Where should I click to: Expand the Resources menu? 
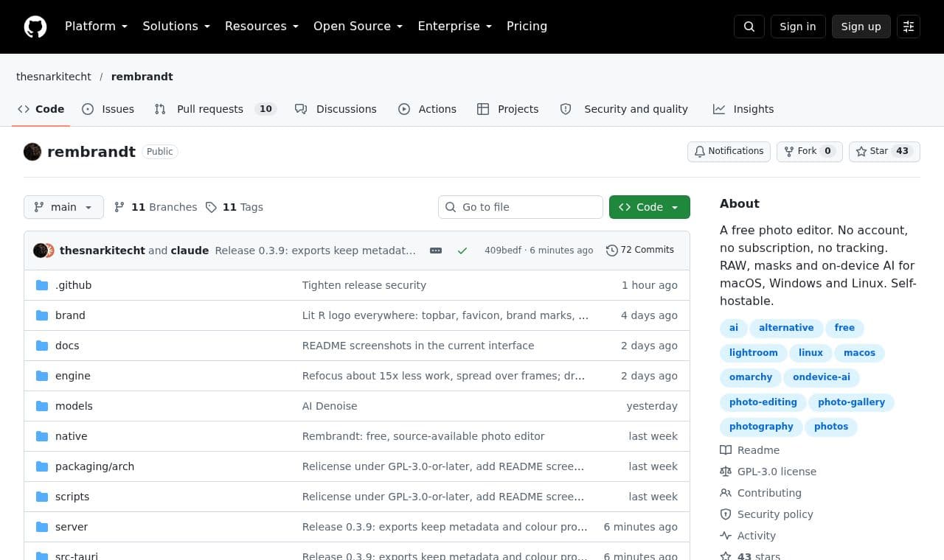262,27
